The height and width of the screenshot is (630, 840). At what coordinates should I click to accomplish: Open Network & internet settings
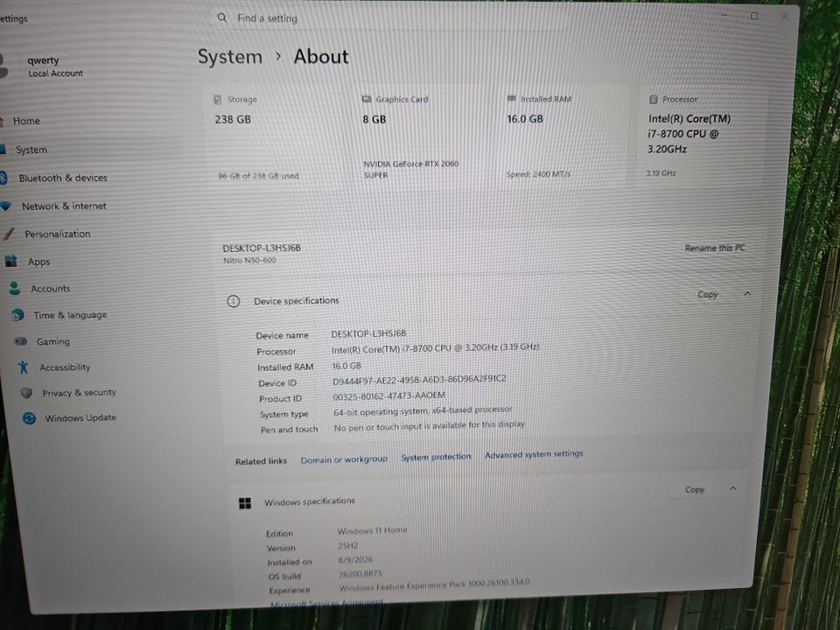(x=64, y=206)
